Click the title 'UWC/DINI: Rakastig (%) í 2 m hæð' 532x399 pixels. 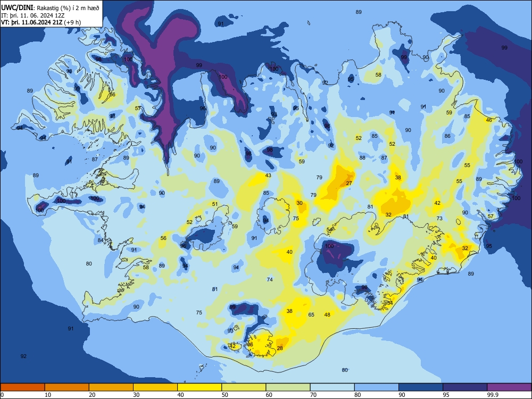click(50, 8)
